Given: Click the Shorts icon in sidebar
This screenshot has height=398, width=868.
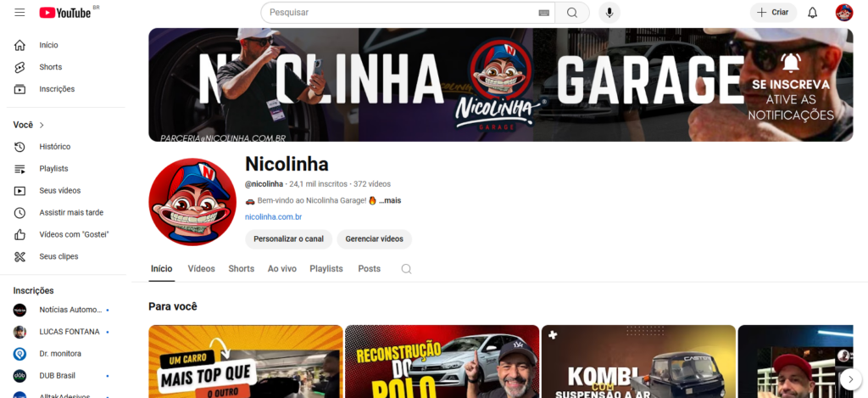Looking at the screenshot, I should [20, 67].
